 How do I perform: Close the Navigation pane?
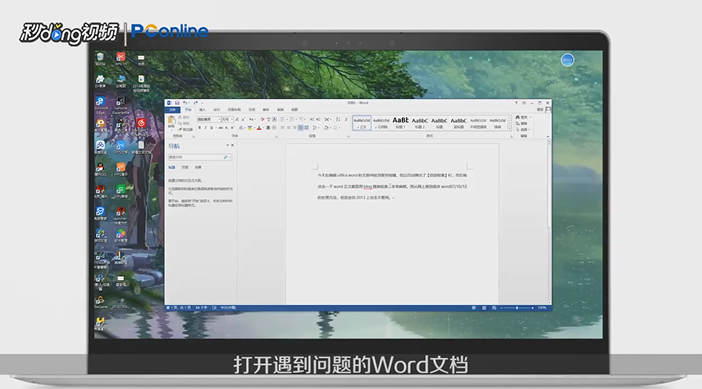click(232, 145)
